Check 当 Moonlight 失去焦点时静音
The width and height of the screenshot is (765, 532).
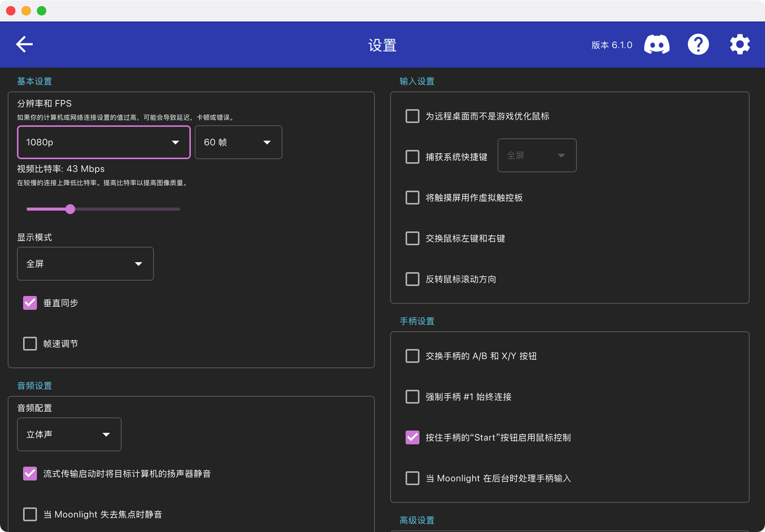[x=30, y=514]
